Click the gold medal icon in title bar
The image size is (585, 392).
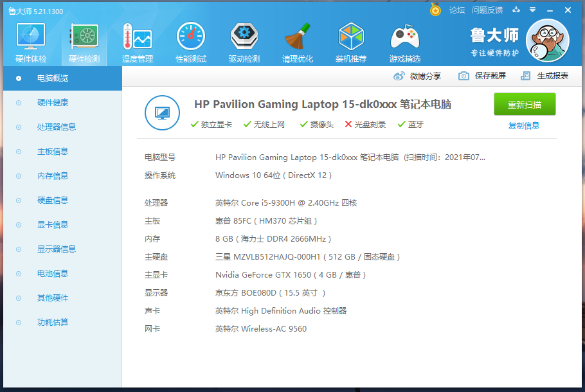click(435, 10)
